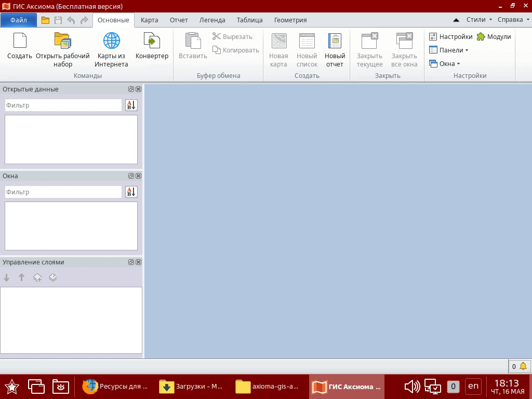Click the volume speaker tray icon
This screenshot has width=532, height=399.
point(412,387)
